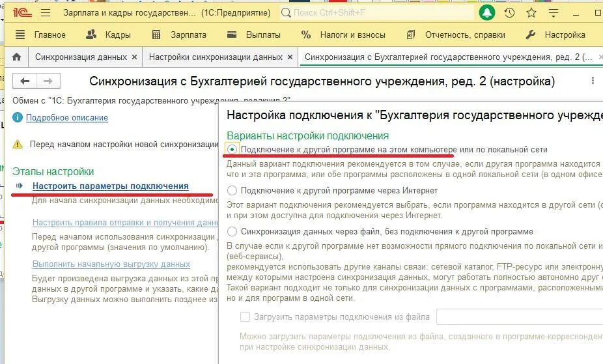Open the Зарплата section

[x=179, y=35]
